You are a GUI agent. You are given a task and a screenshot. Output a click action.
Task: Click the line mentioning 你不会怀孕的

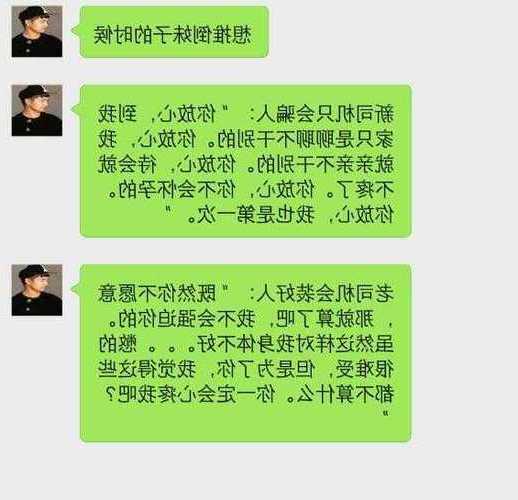[251, 190]
